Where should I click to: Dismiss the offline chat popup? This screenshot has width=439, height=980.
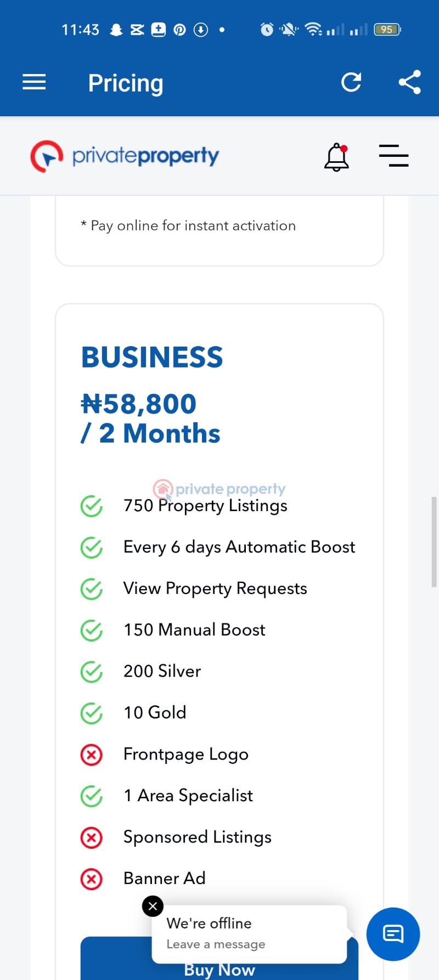pyautogui.click(x=153, y=906)
